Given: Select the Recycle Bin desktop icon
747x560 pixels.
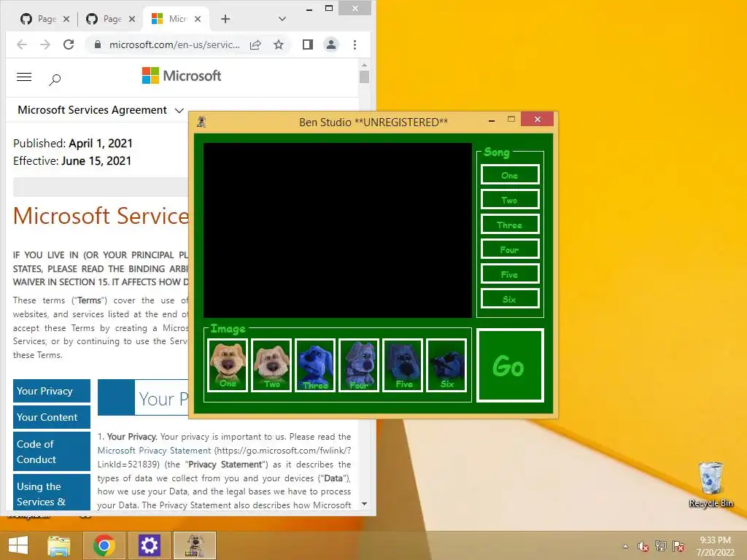Looking at the screenshot, I should tap(711, 485).
